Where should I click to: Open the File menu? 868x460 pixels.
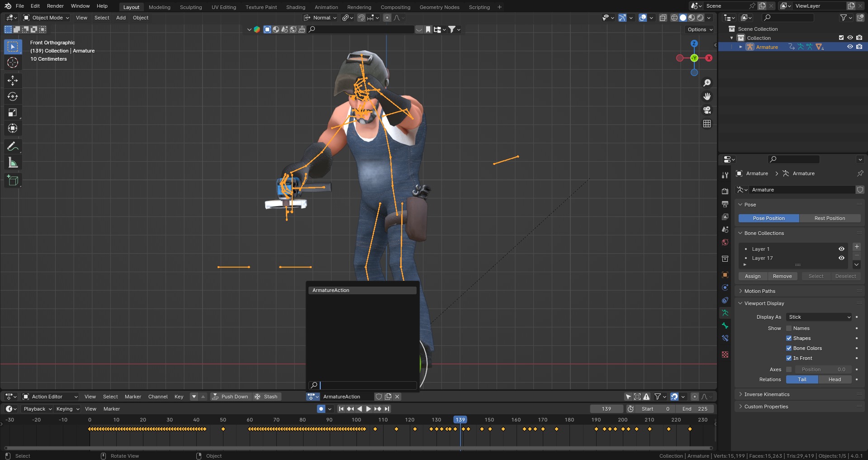pyautogui.click(x=20, y=6)
